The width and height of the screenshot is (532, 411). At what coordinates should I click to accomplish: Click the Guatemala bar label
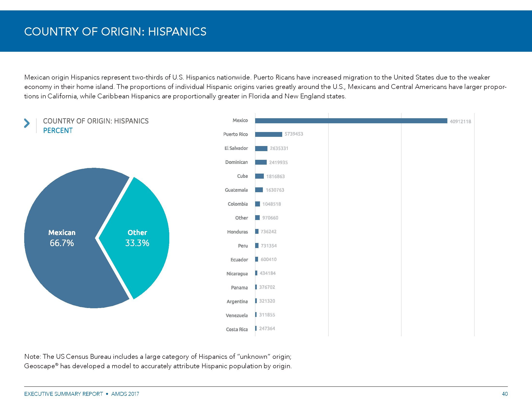point(236,190)
